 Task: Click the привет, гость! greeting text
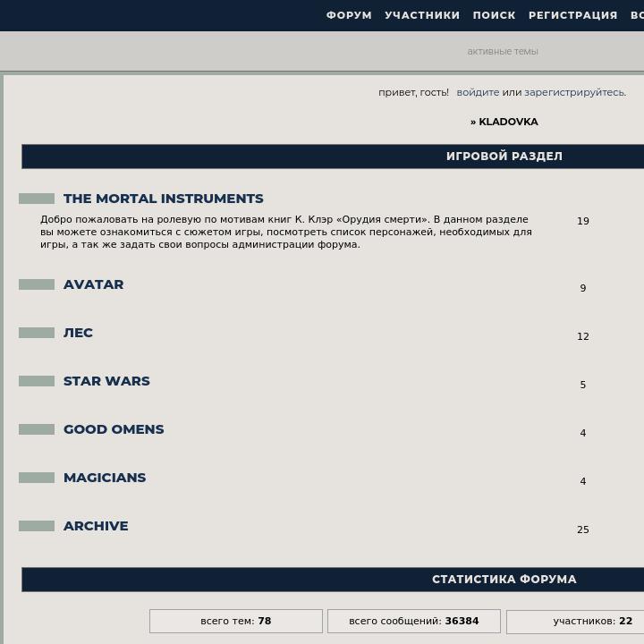413,92
